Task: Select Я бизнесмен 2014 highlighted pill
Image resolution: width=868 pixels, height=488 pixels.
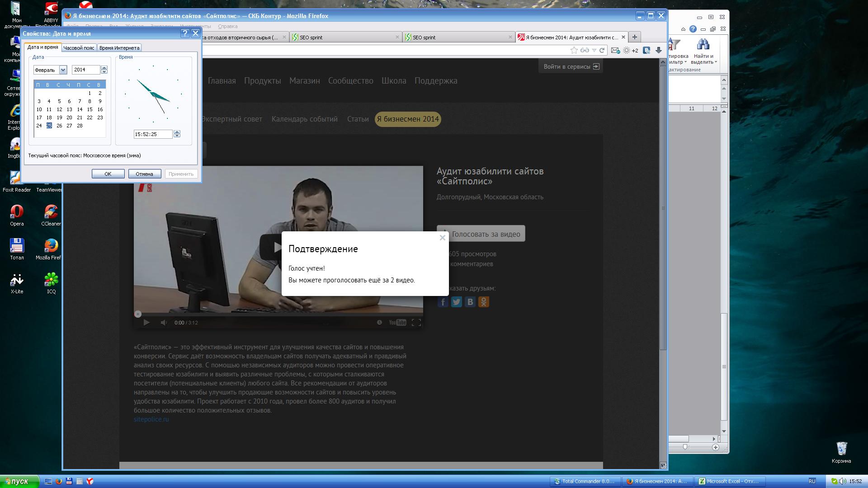Action: pyautogui.click(x=408, y=119)
